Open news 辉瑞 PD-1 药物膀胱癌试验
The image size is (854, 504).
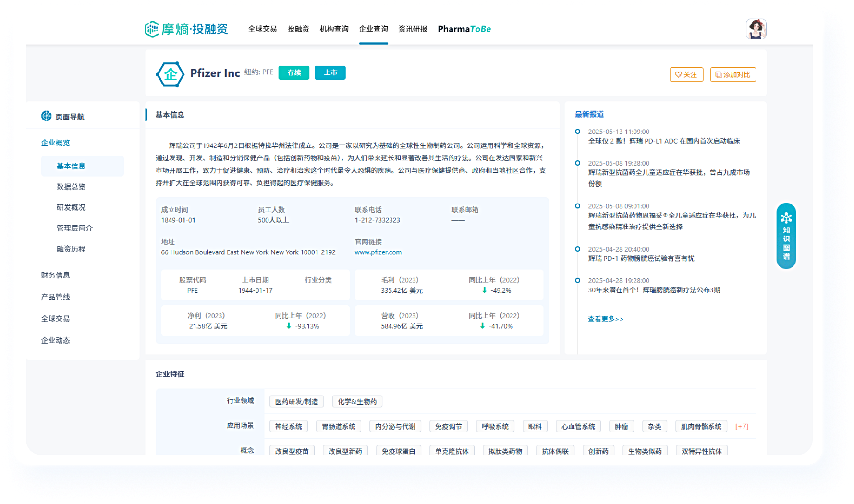pos(641,258)
